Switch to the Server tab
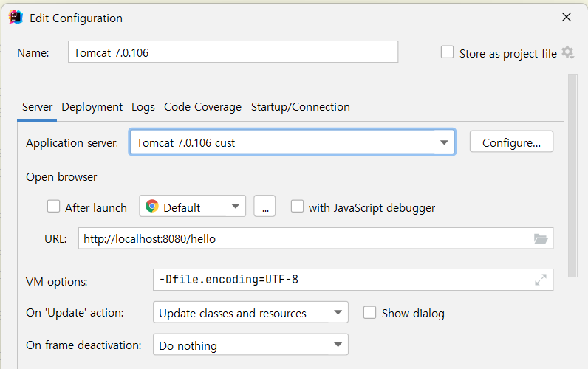 (x=37, y=107)
